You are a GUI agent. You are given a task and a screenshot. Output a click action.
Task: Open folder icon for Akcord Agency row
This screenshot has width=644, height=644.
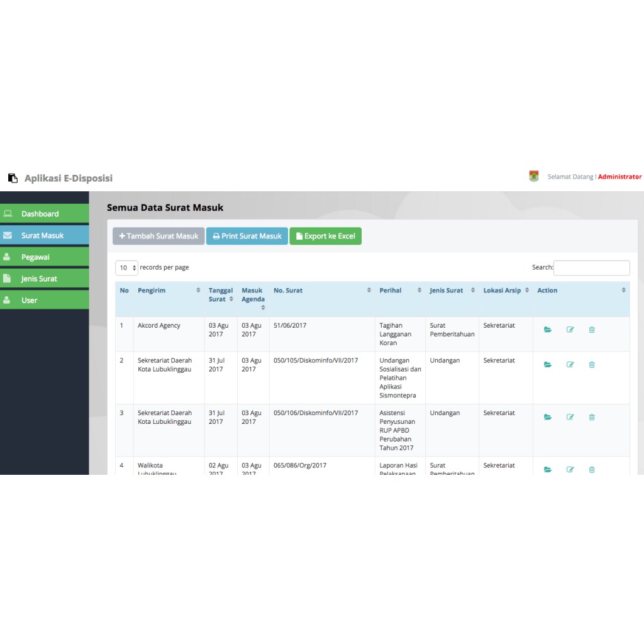(548, 330)
